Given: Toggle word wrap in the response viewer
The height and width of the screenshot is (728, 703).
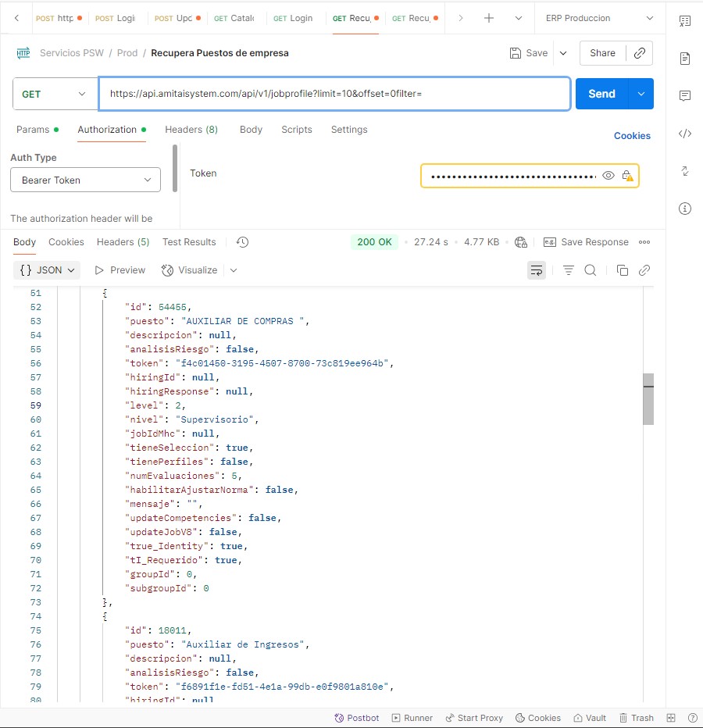Looking at the screenshot, I should coord(537,270).
